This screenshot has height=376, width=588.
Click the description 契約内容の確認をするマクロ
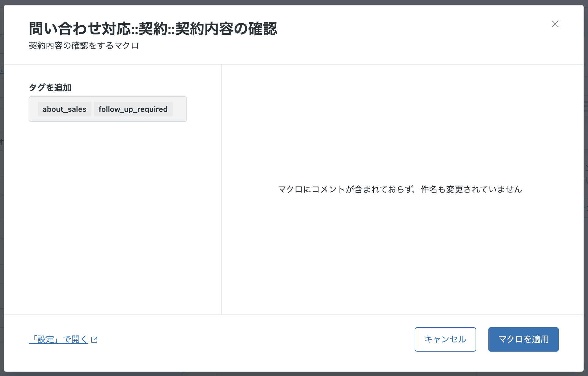tap(84, 46)
